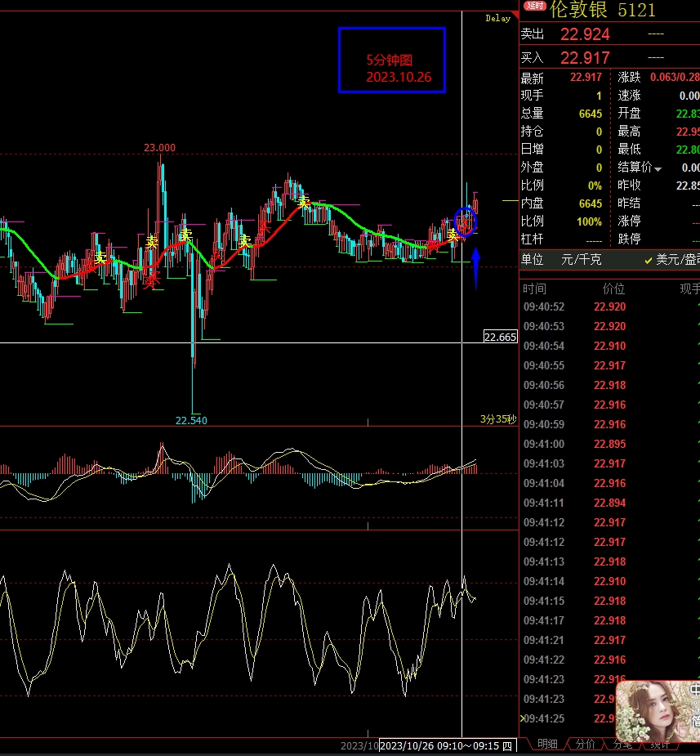Switch to the 分价 tab

click(x=586, y=744)
